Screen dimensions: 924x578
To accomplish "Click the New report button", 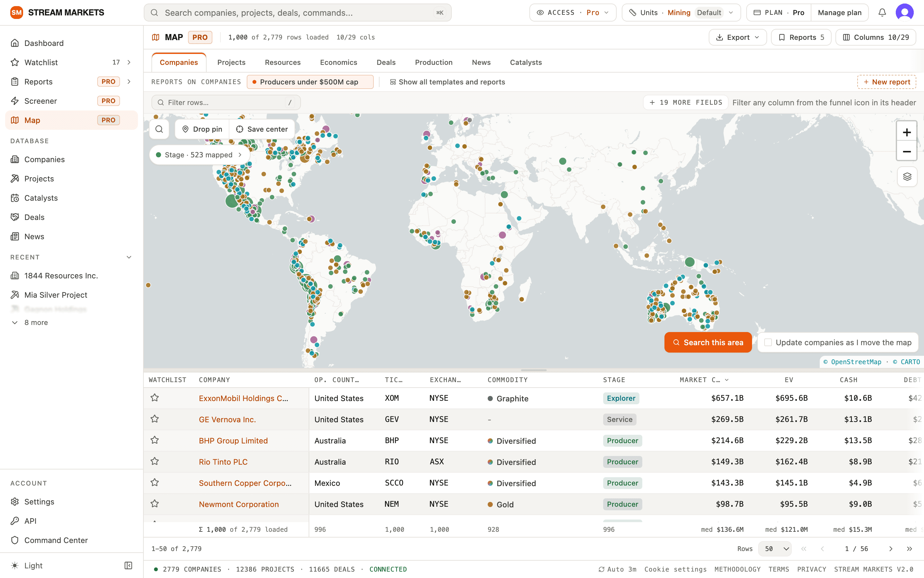I will click(x=886, y=82).
